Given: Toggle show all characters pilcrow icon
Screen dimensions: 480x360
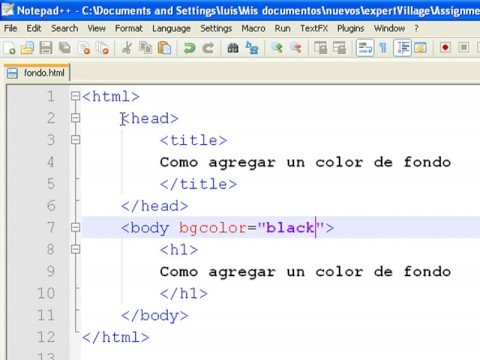Looking at the screenshot, I should tap(383, 48).
